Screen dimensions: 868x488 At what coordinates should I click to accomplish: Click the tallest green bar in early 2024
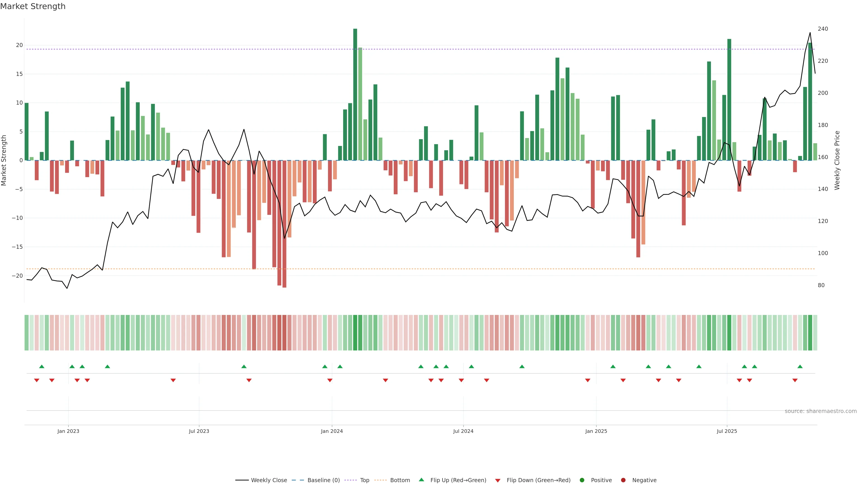click(x=355, y=94)
